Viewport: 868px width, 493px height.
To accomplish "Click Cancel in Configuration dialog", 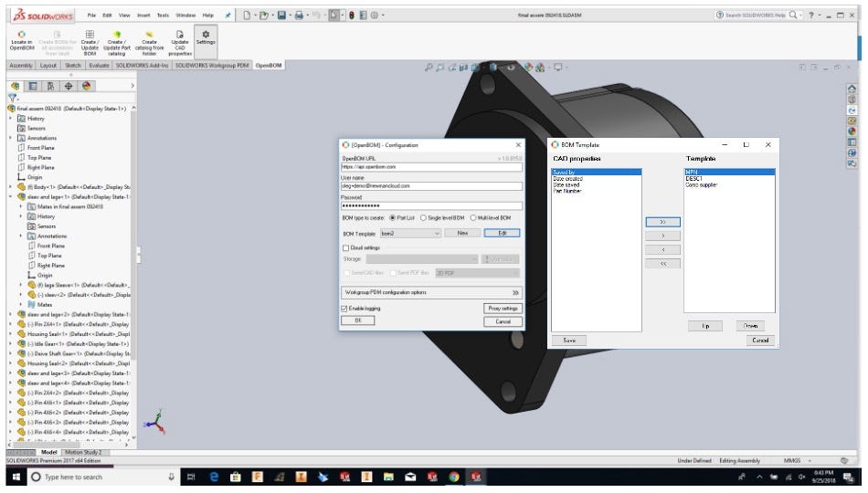I will (x=503, y=321).
